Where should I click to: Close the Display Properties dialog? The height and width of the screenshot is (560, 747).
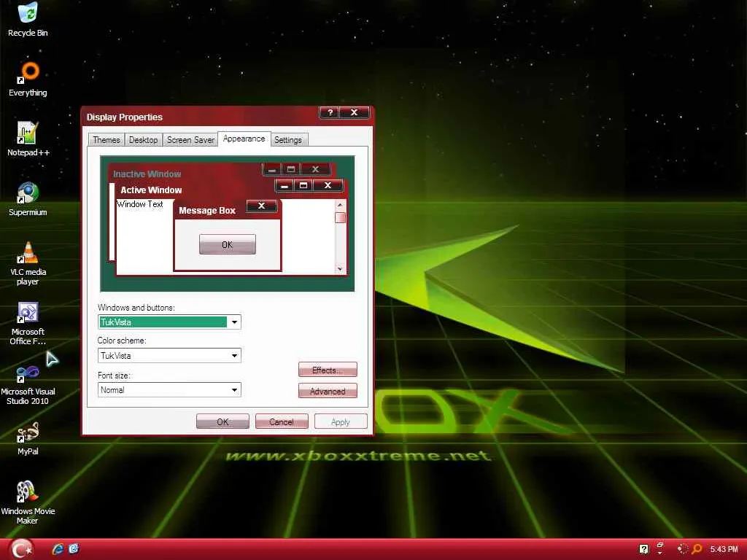354,112
